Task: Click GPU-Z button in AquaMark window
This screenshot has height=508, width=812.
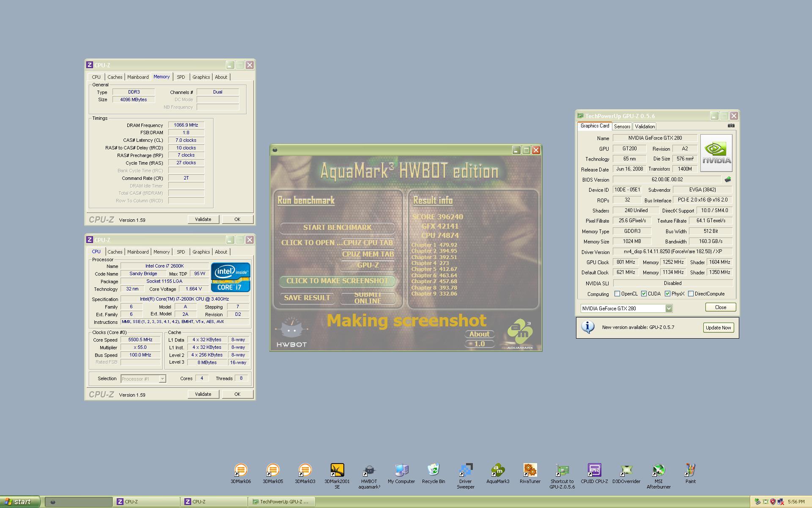Action: [368, 265]
